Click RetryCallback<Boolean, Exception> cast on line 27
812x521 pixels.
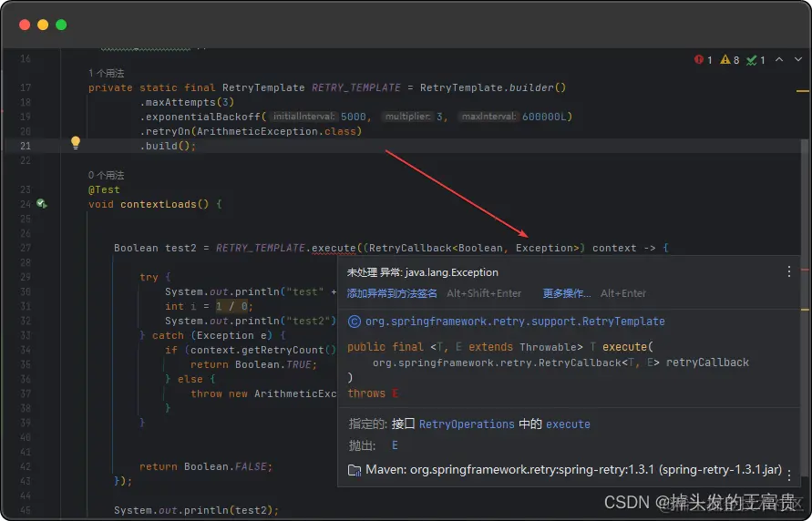pyautogui.click(x=474, y=249)
